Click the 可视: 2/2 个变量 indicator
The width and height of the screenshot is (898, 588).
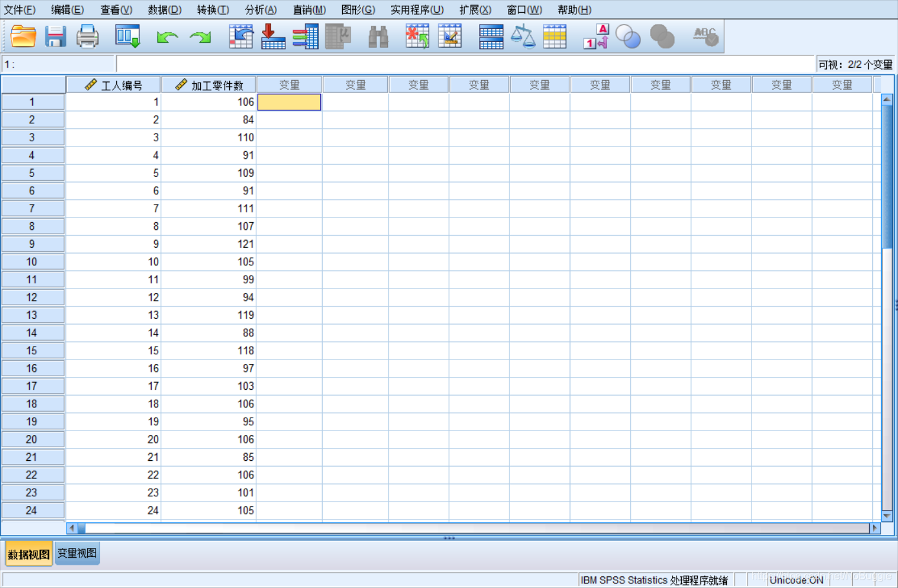point(855,65)
